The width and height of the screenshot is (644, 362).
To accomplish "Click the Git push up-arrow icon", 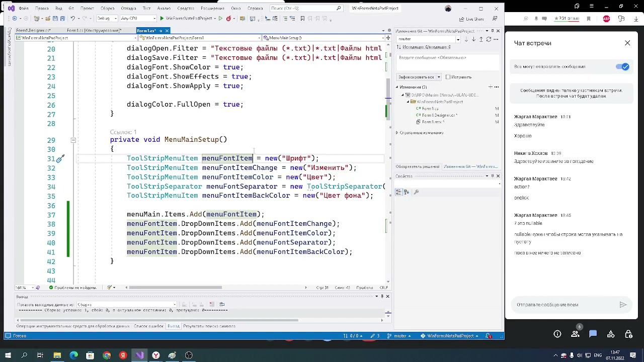I will 481,39.
